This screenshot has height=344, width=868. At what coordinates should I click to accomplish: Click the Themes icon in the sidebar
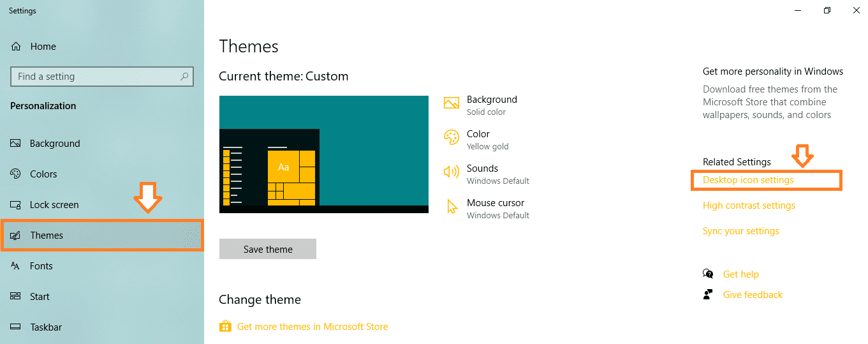16,236
